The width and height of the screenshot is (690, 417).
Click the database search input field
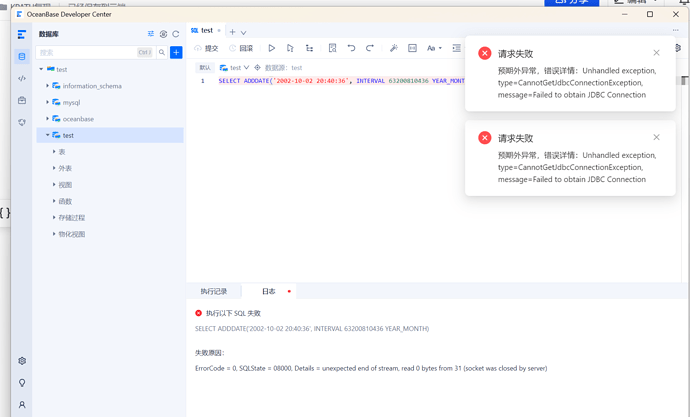coord(90,52)
